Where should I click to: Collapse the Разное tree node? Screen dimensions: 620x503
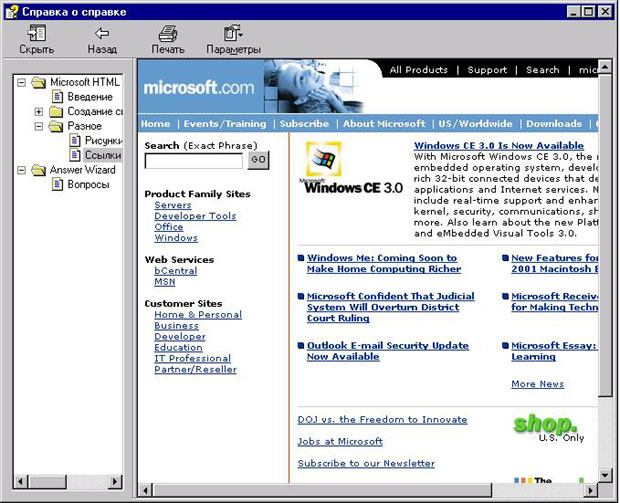point(39,126)
